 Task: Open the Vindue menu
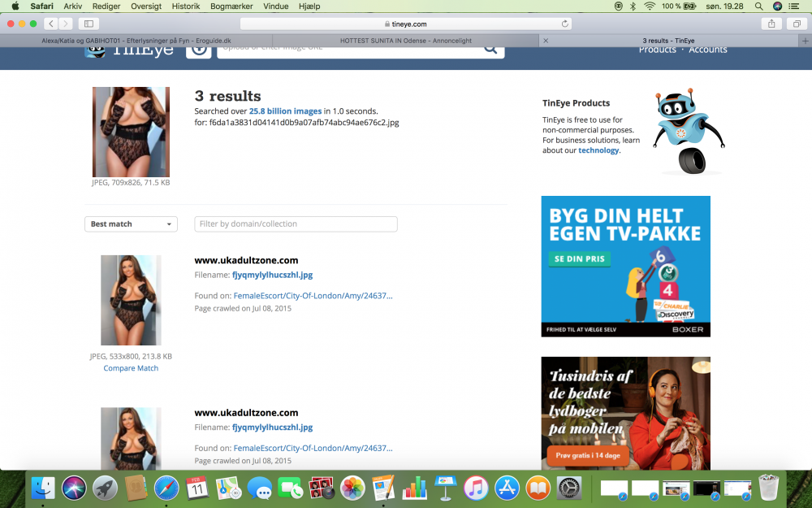(275, 7)
